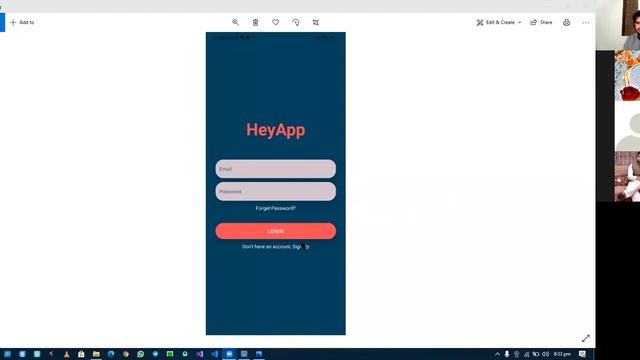This screenshot has height=360, width=640.
Task: Open File Explorer from taskbar
Action: tap(96, 354)
